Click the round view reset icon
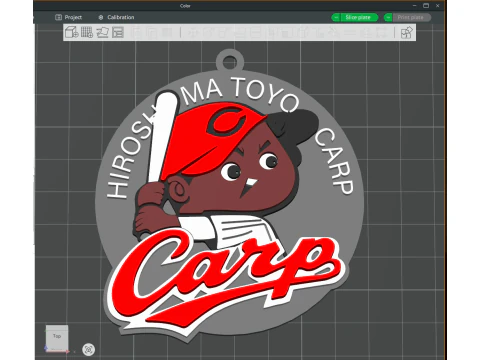 pos(88,349)
